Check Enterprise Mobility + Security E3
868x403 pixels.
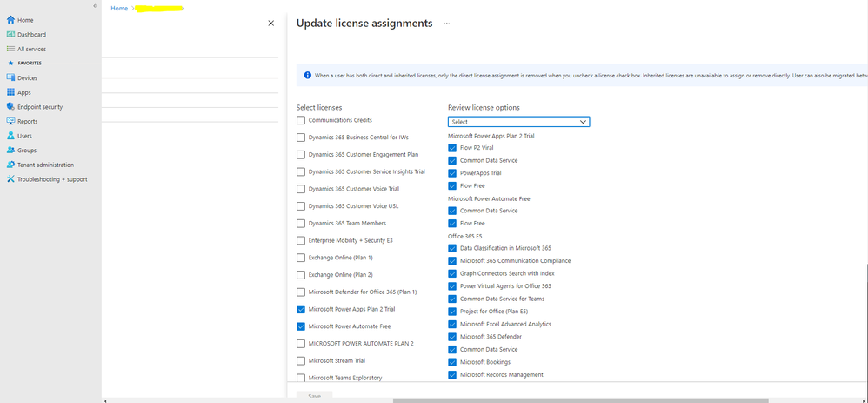[301, 240]
